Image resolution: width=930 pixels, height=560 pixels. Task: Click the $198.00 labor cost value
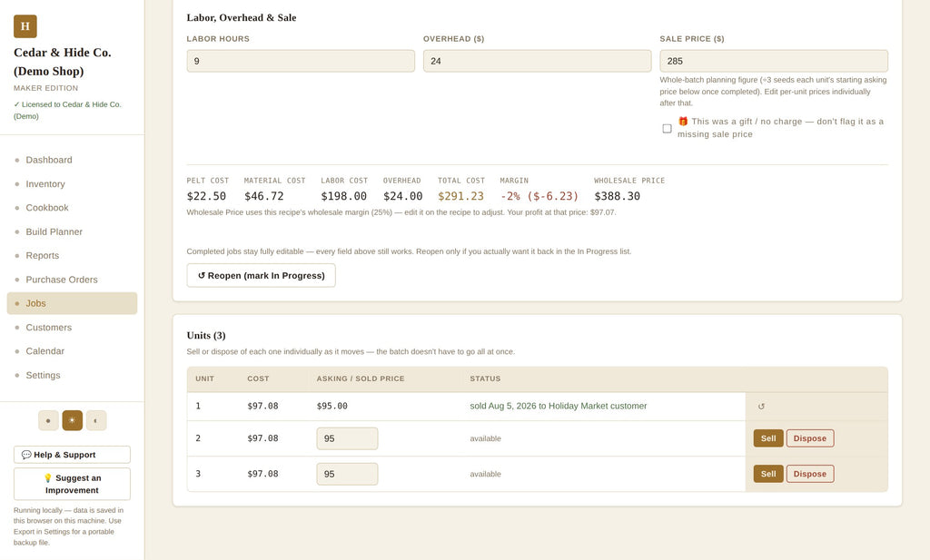344,196
